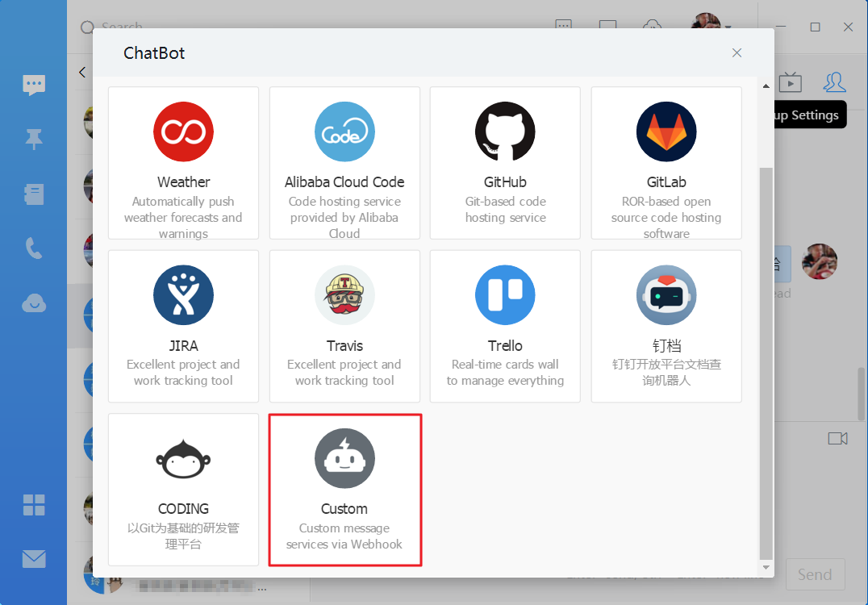868x605 pixels.
Task: Pick the GitHub chatbot icon
Action: [505, 131]
